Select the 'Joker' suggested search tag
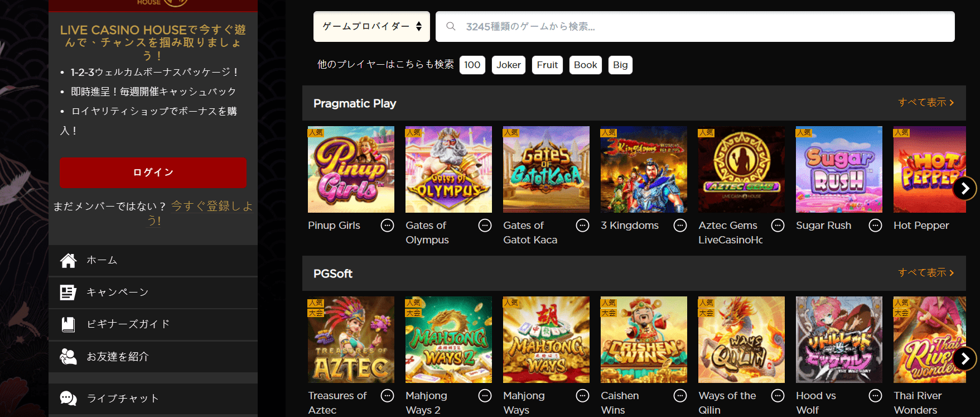 pyautogui.click(x=509, y=65)
